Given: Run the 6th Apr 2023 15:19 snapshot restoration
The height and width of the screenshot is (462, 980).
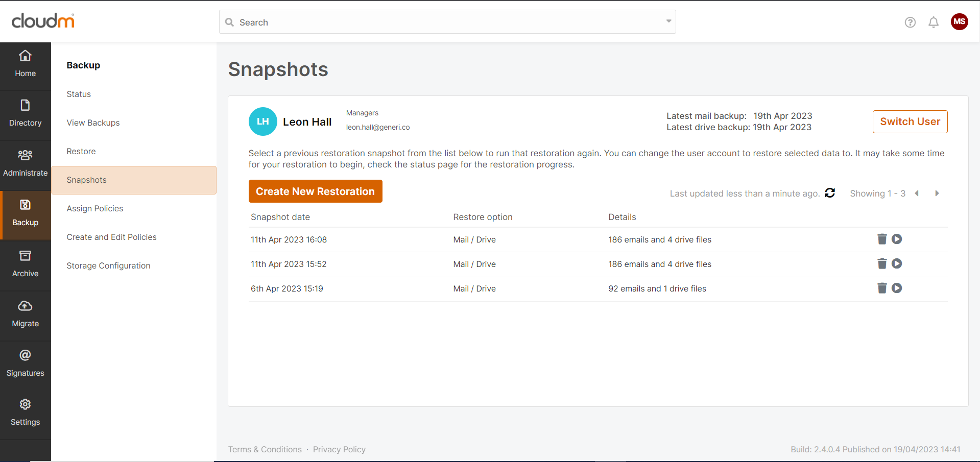Looking at the screenshot, I should click(897, 288).
